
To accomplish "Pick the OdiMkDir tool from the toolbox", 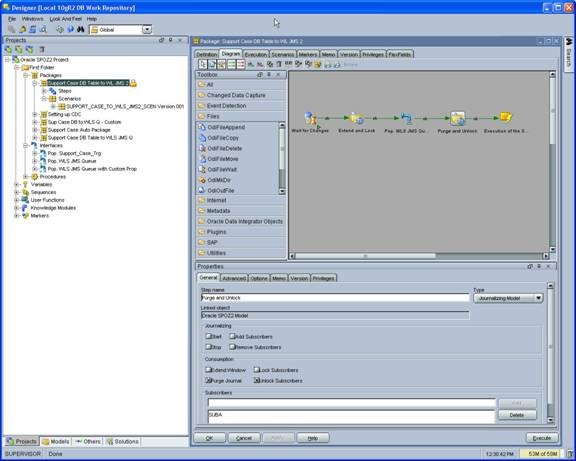I will click(x=215, y=180).
